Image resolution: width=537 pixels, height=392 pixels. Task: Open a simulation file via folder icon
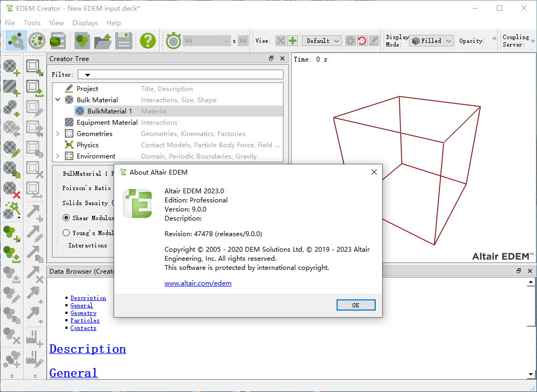tap(103, 41)
